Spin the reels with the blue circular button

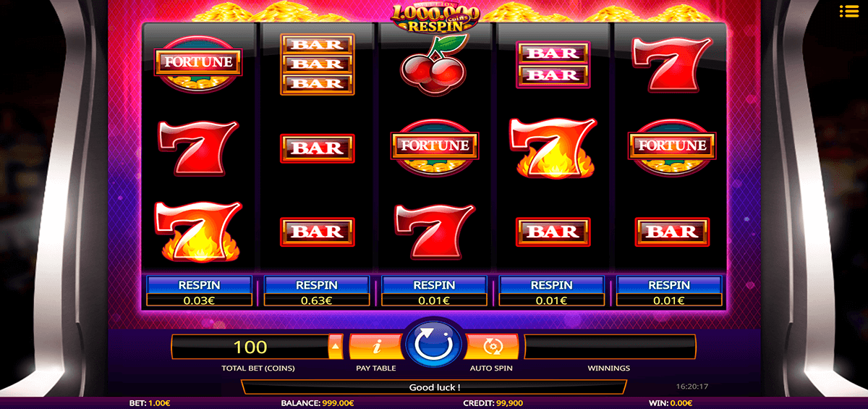[434, 346]
